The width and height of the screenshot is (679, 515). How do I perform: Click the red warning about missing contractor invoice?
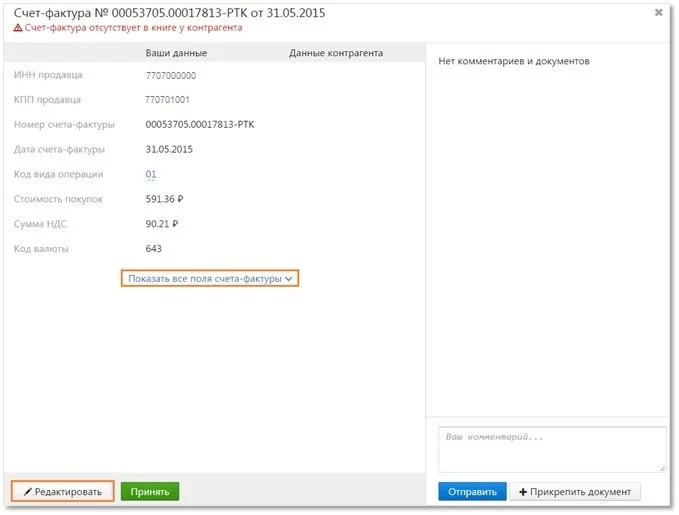tap(134, 28)
